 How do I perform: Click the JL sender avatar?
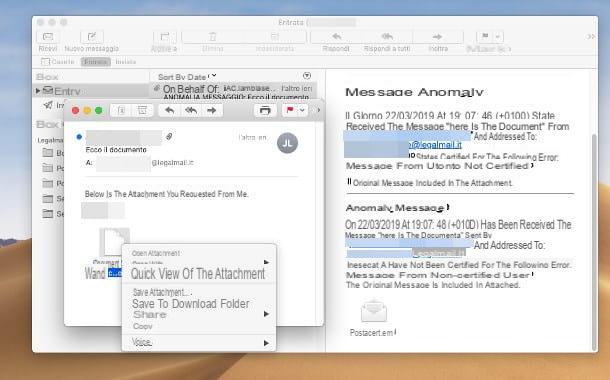tap(287, 143)
